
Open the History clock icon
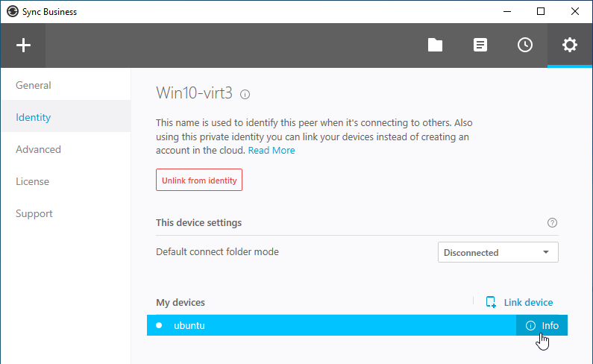(525, 45)
